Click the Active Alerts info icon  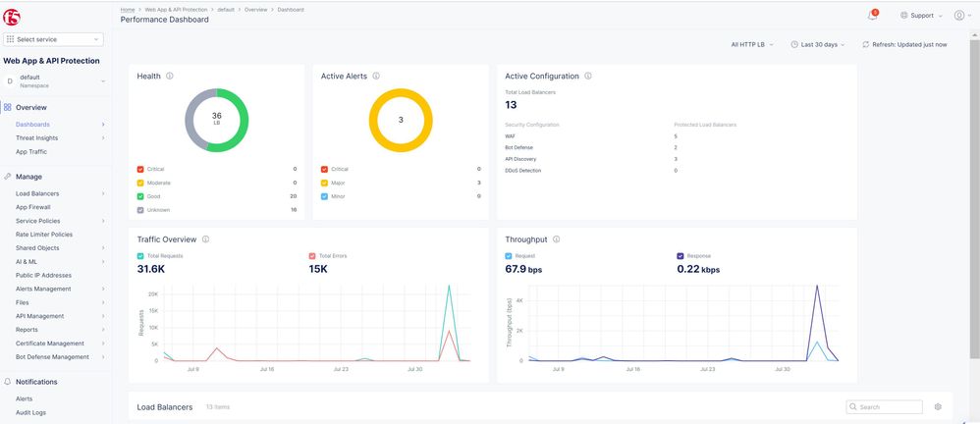pyautogui.click(x=377, y=76)
